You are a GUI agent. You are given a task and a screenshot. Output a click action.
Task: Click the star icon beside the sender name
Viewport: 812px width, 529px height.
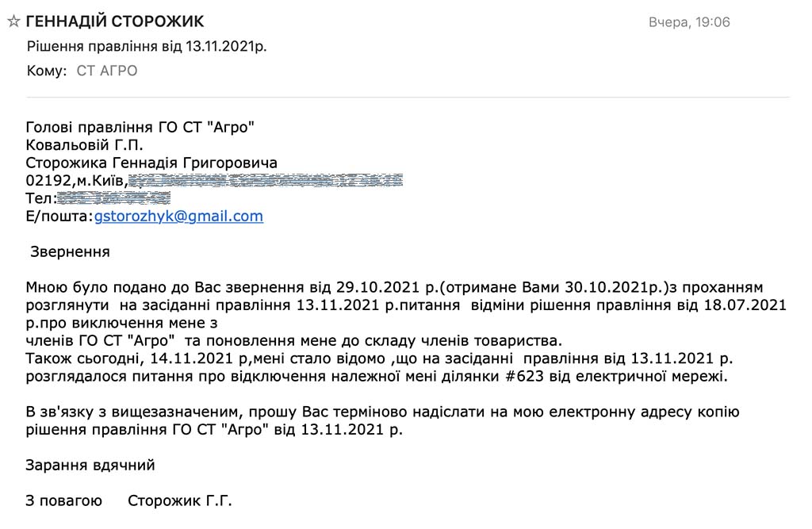pyautogui.click(x=12, y=21)
